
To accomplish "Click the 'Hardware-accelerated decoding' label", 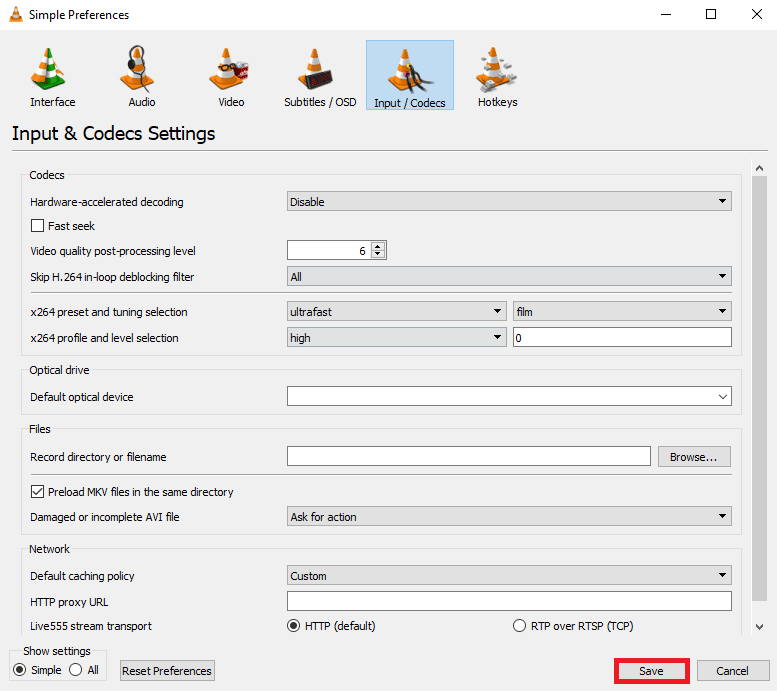I will 107,202.
